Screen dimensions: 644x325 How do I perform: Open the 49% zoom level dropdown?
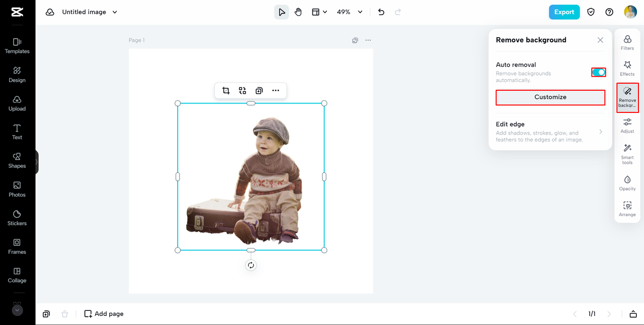(x=350, y=12)
